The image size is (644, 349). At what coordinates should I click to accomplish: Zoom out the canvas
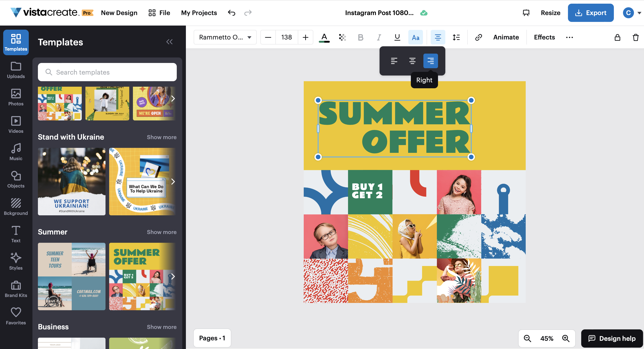click(528, 338)
